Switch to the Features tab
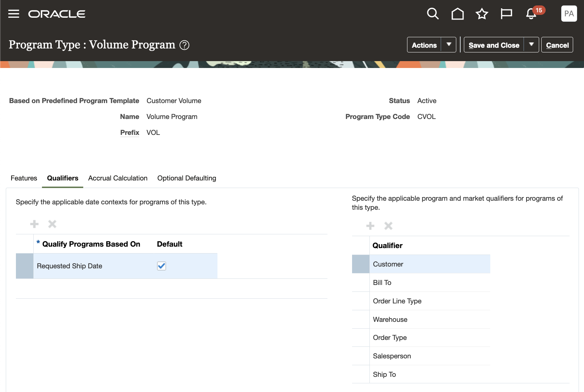The width and height of the screenshot is (584, 392). click(24, 178)
